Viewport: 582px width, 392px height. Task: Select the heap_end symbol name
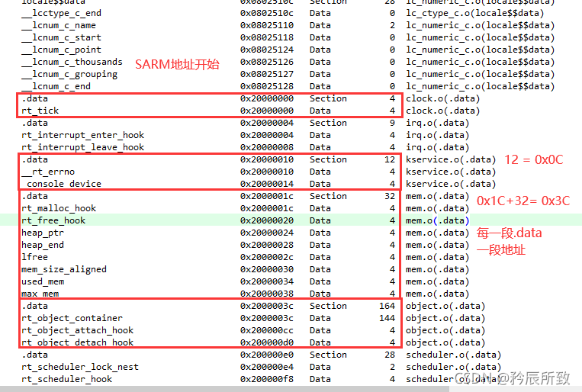(x=43, y=245)
